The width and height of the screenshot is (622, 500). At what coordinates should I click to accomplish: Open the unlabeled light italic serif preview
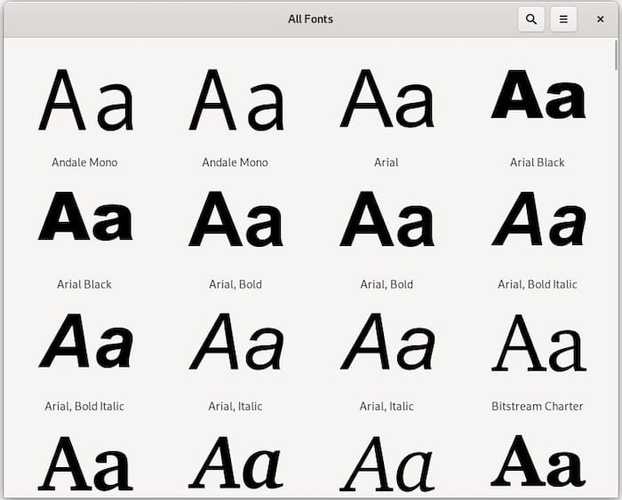coord(387,463)
